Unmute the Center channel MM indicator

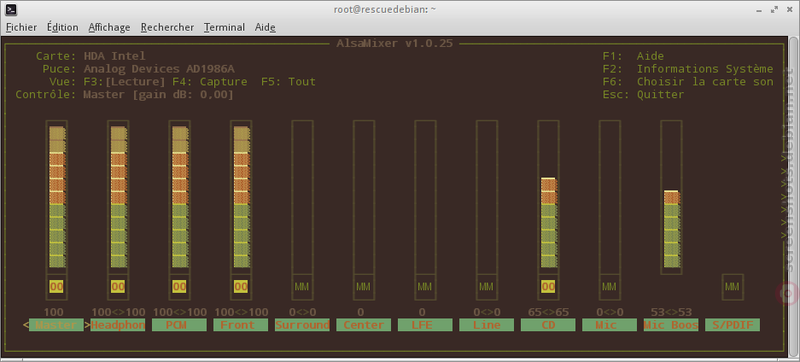(x=363, y=287)
